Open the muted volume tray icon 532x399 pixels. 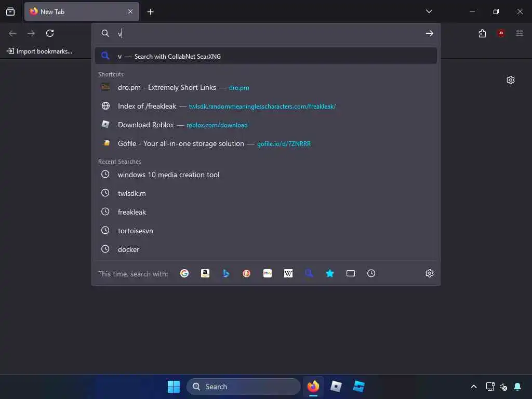[x=503, y=387]
